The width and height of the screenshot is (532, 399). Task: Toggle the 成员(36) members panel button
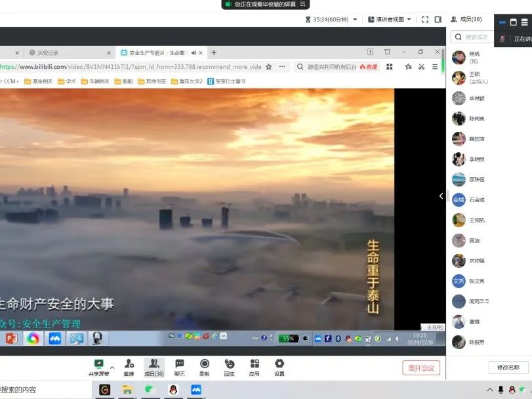154,367
